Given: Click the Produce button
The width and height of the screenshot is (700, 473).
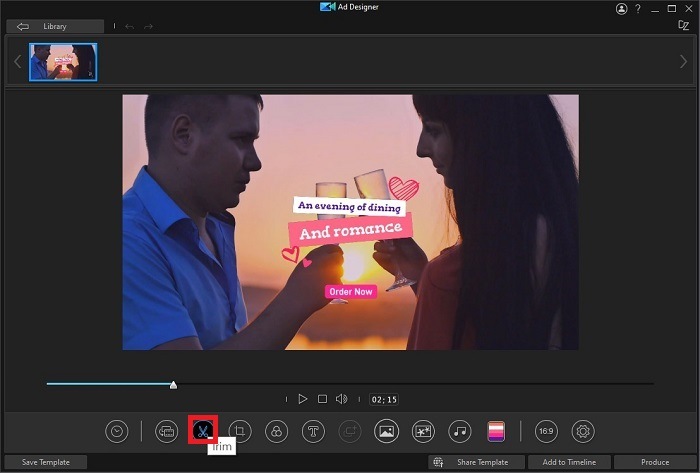Looking at the screenshot, I should point(655,462).
